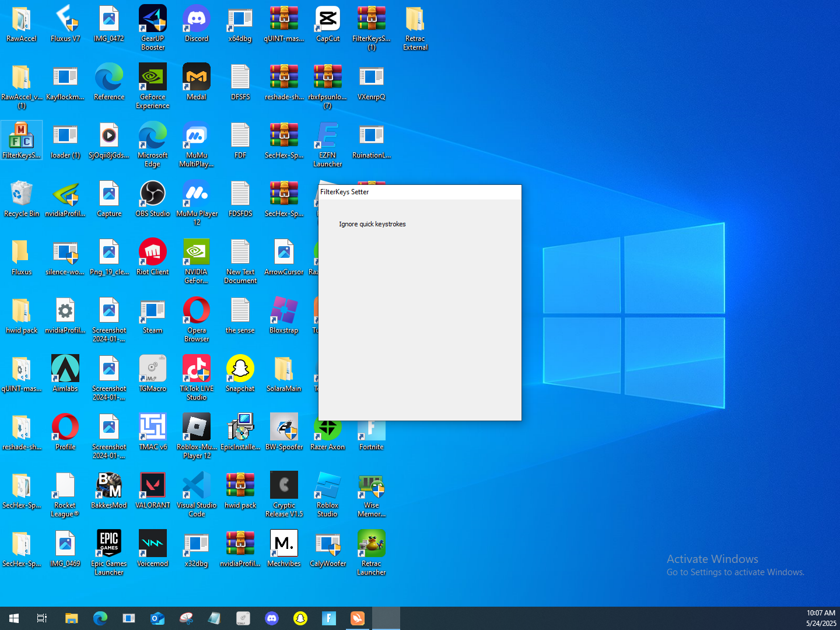Screen dimensions: 840x630
Task: Open the taskbar clock and date
Action: tap(821, 618)
